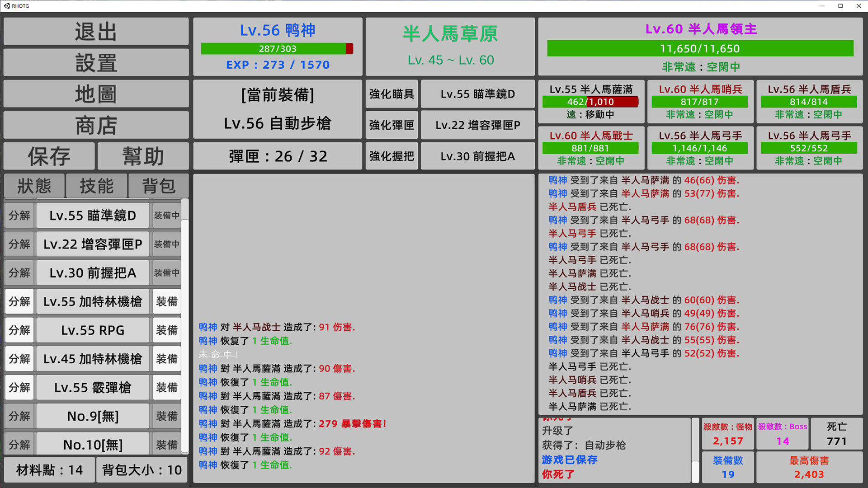Switch to the 狀態 status tab
The image size is (868, 488).
click(34, 186)
